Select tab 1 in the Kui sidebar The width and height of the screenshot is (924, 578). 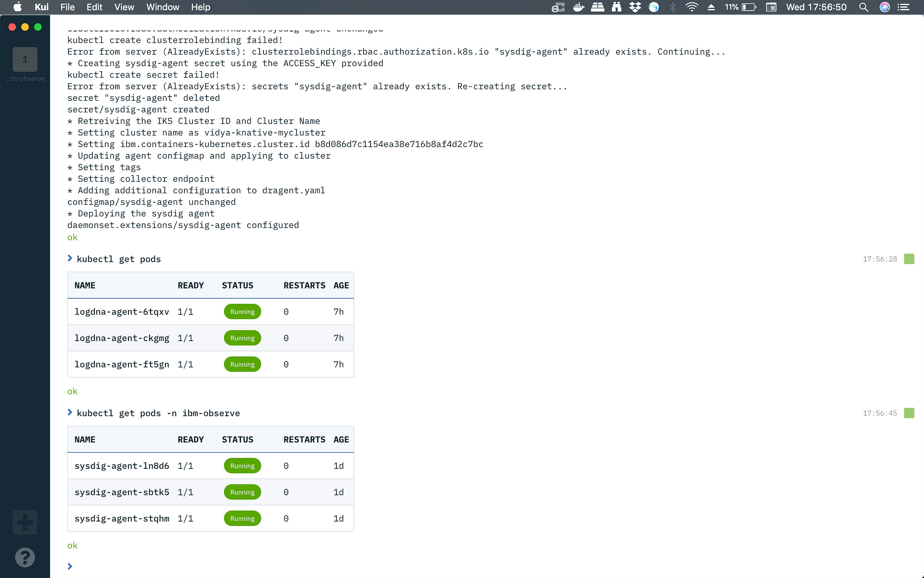tap(25, 59)
